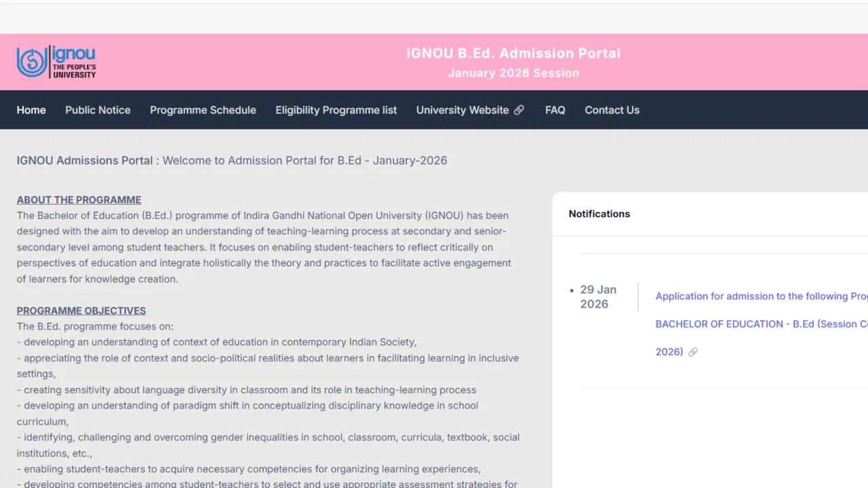Click the ABOUT THE PROGRAMME heading
Image resolution: width=868 pixels, height=488 pixels.
point(79,199)
